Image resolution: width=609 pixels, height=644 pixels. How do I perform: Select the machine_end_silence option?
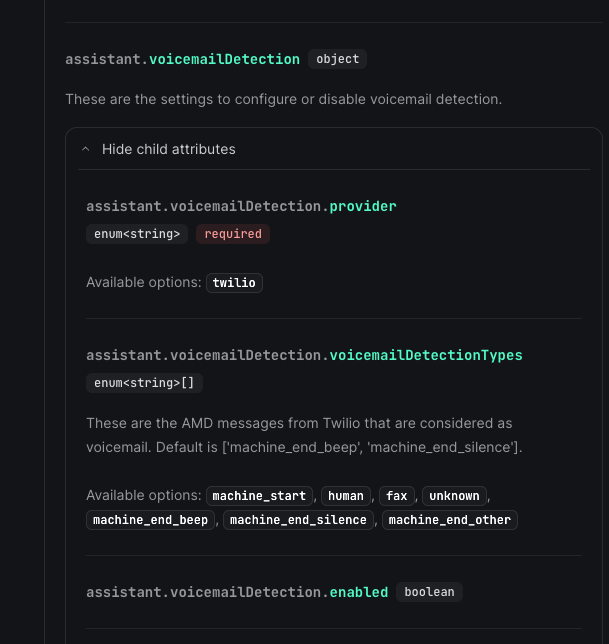pos(297,520)
